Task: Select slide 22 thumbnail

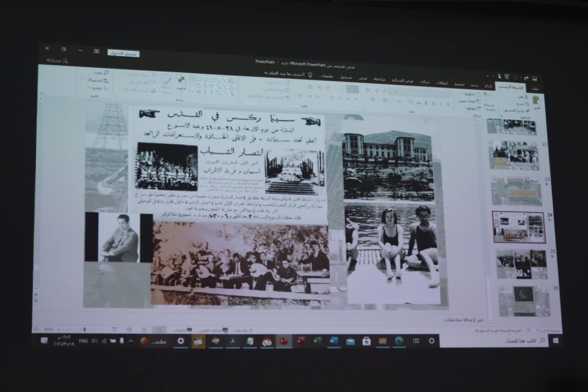Action: (x=514, y=156)
